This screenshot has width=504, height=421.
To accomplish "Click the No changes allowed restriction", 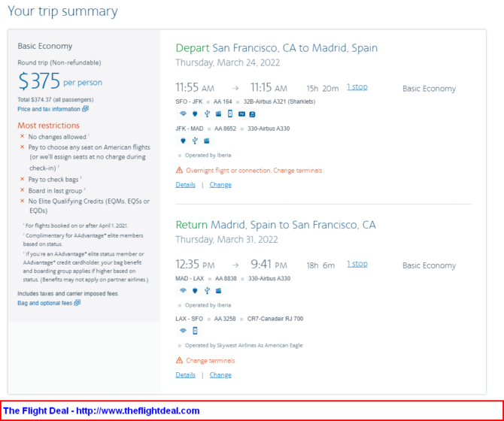I will (x=57, y=137).
